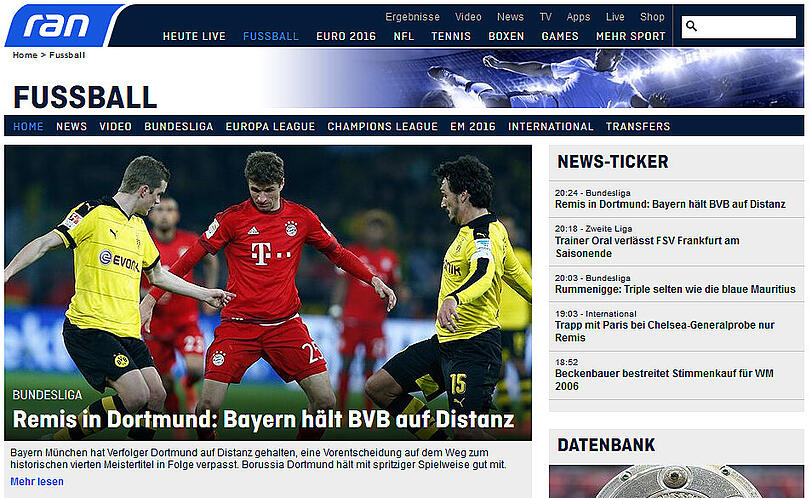Screen dimensions: 812x498
Task: Open the GAMES section
Action: [560, 36]
